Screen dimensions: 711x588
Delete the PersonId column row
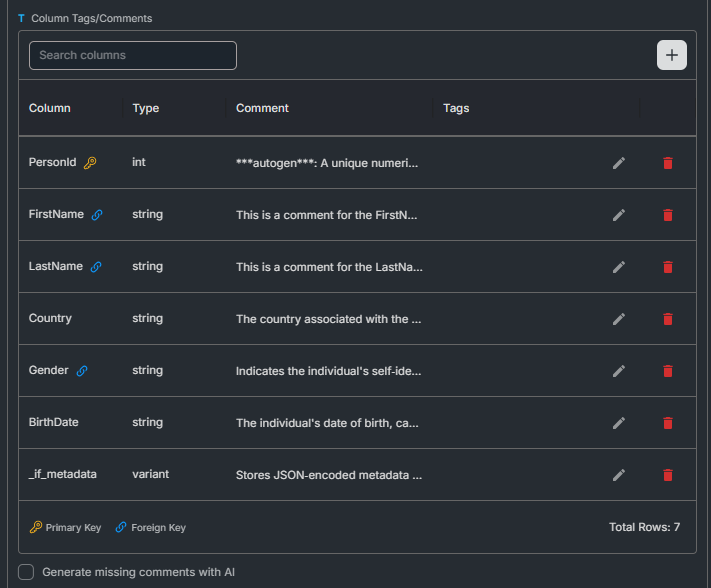(x=668, y=163)
